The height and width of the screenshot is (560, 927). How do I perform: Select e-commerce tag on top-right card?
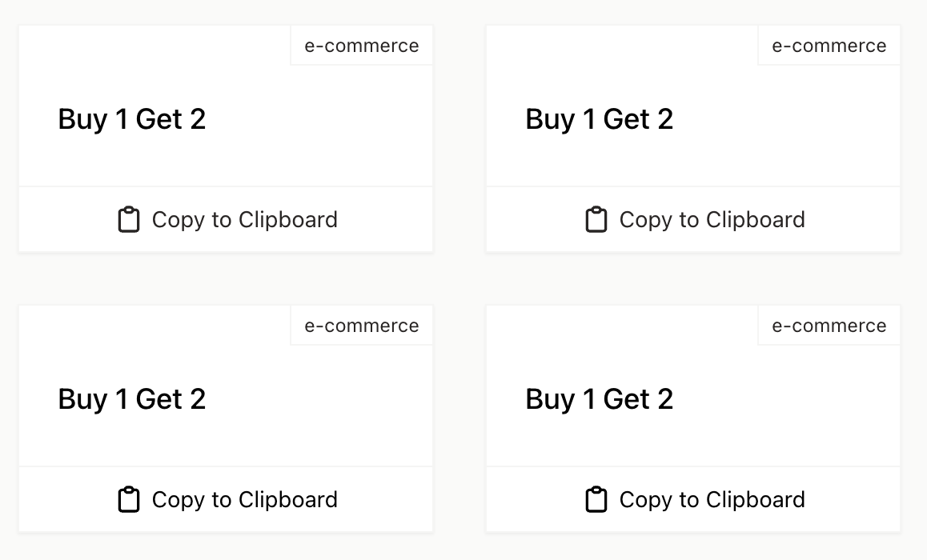(x=829, y=46)
